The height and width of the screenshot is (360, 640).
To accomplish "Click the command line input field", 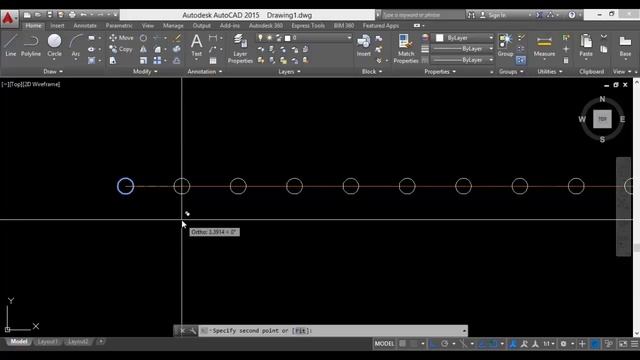I will pyautogui.click(x=333, y=331).
